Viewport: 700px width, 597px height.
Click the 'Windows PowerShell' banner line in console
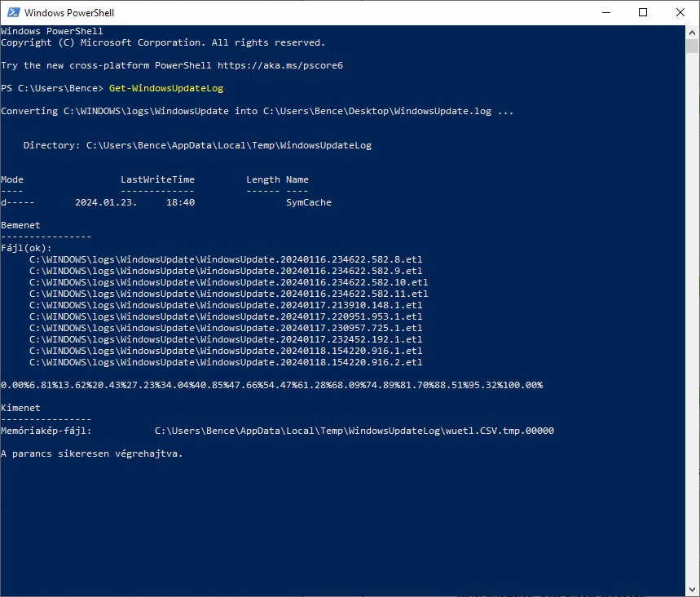(52, 31)
